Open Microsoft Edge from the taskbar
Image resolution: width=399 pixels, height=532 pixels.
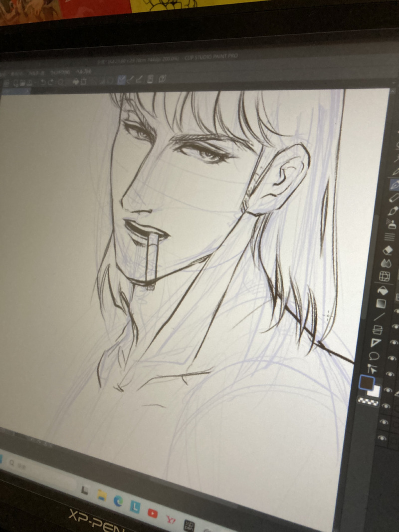pyautogui.click(x=118, y=502)
